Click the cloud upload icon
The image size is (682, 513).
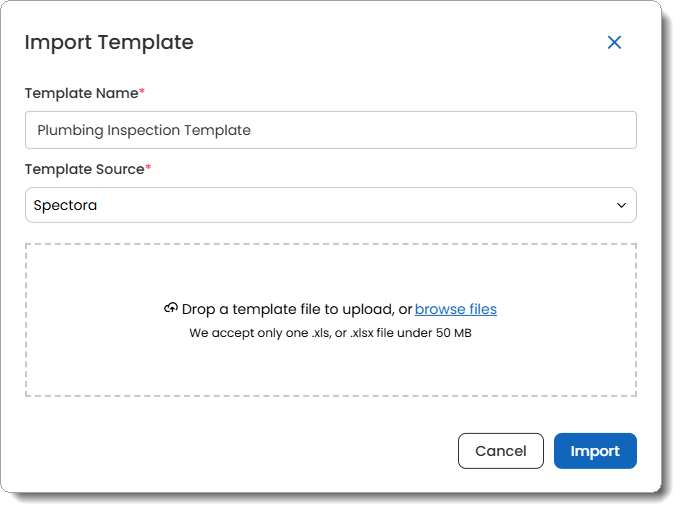[x=171, y=309]
